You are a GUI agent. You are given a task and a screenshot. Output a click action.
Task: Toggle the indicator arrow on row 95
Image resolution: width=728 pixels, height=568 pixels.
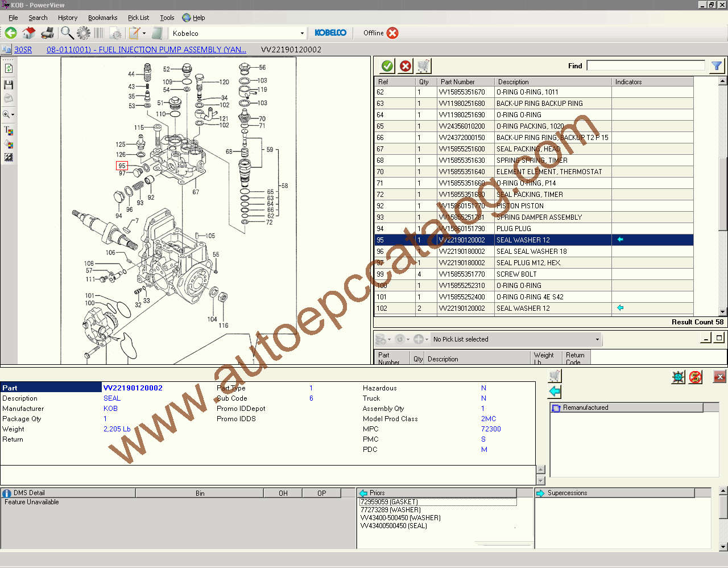tap(620, 240)
